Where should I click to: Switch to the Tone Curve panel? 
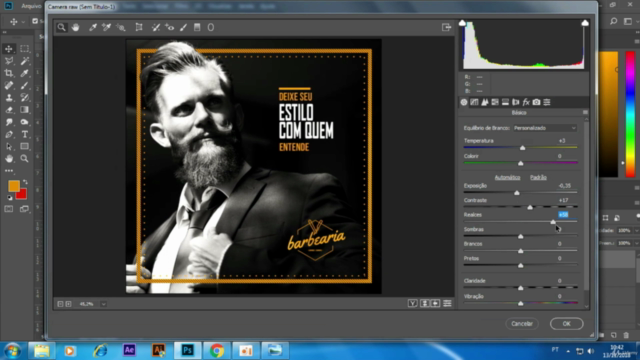click(x=474, y=102)
